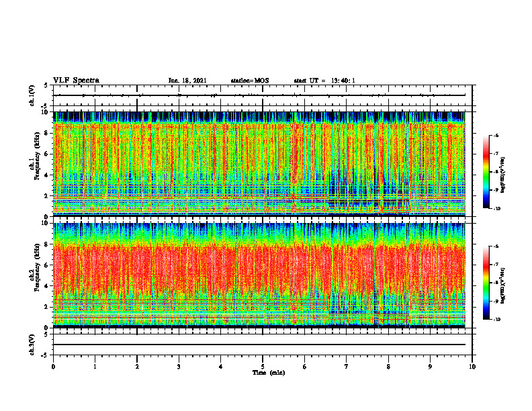Click the "start UT = 13:40: 1" label

pyautogui.click(x=324, y=81)
